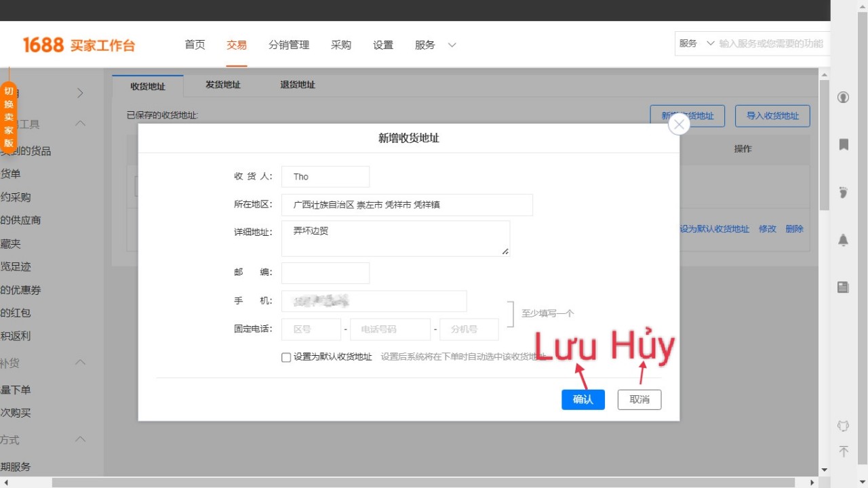This screenshot has height=488, width=868.
Task: Open 约采购 in left sidebar
Action: pos(16,197)
